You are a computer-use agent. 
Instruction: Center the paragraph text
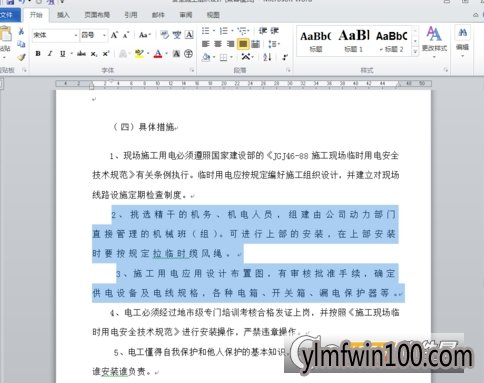point(218,44)
